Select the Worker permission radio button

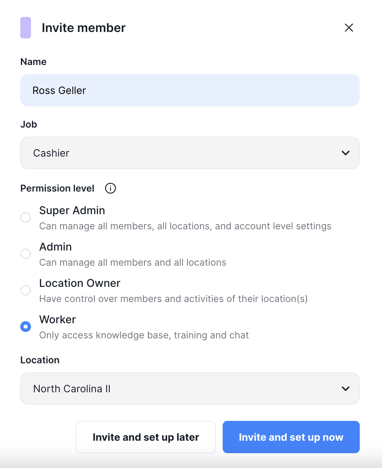[26, 327]
